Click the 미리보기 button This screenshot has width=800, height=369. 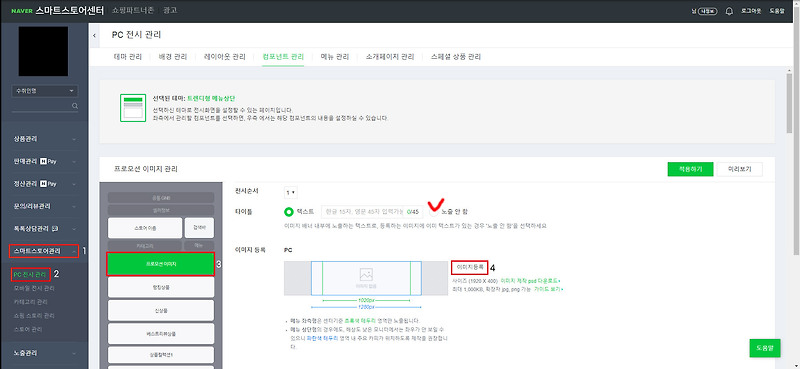[x=740, y=169]
